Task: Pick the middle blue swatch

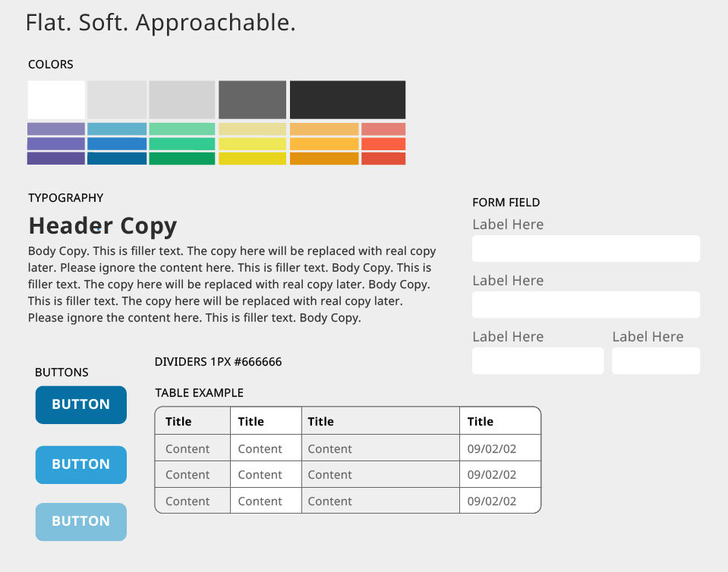Action: (117, 143)
